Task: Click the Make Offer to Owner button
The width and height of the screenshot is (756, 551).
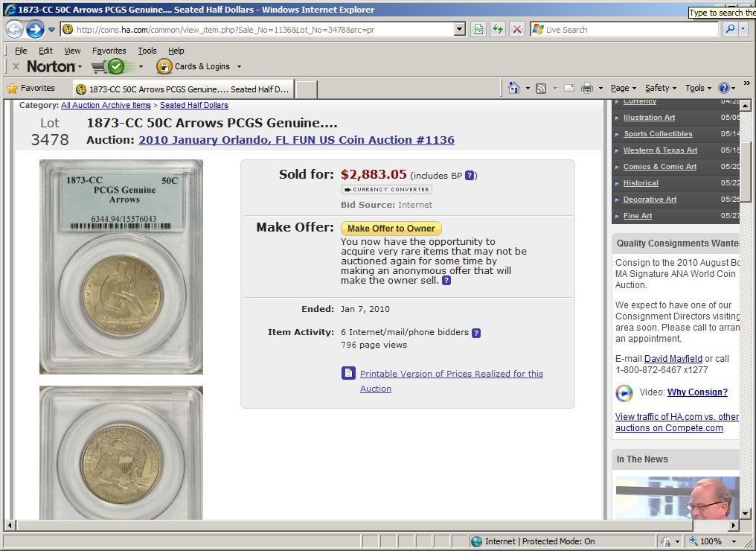Action: (391, 228)
